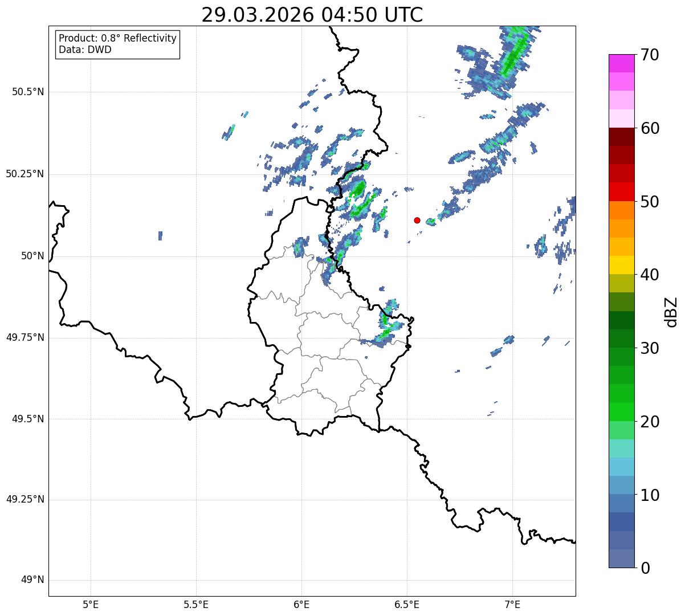Click the "dBZ" colorbar axis label
Screen dimensions: 685x616
(x=671, y=311)
